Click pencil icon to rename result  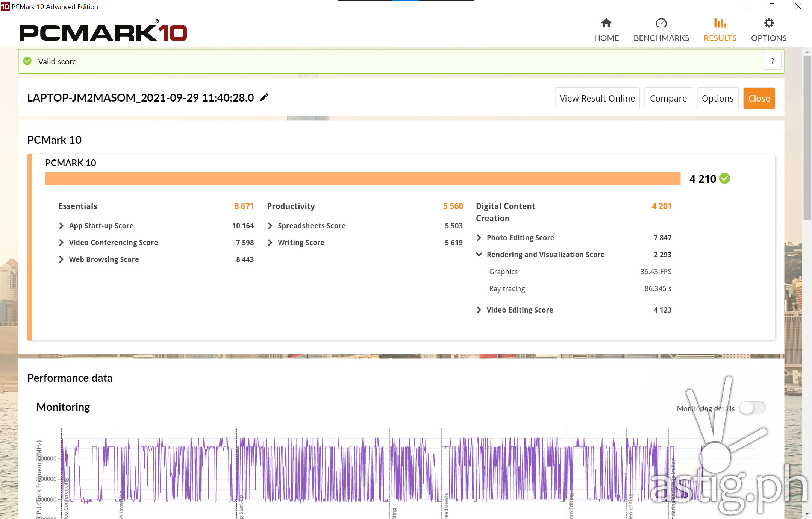264,97
